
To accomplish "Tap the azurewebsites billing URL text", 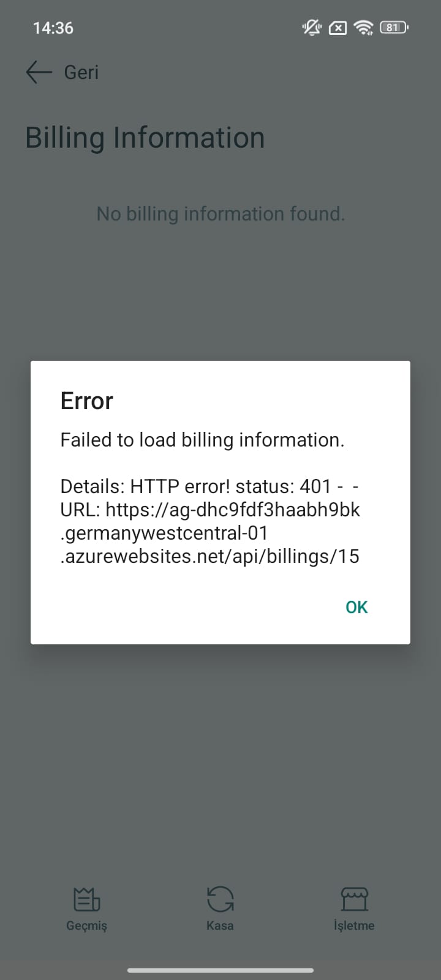I will tap(210, 533).
